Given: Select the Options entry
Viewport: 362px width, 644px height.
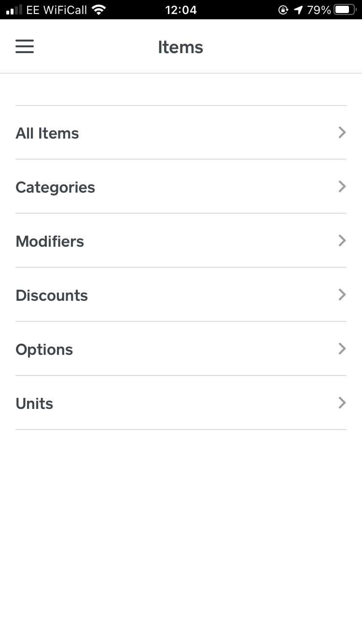Looking at the screenshot, I should click(181, 349).
